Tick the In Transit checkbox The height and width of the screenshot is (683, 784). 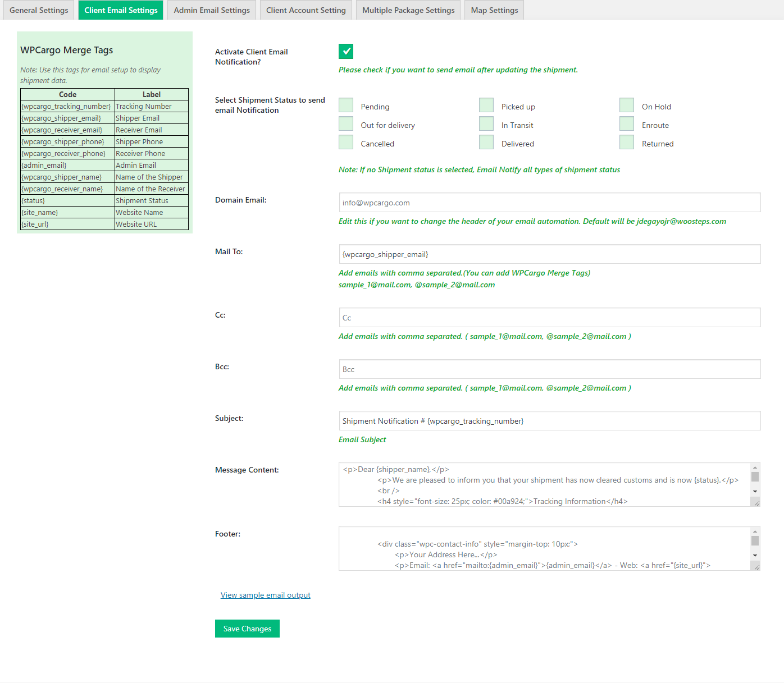click(486, 123)
